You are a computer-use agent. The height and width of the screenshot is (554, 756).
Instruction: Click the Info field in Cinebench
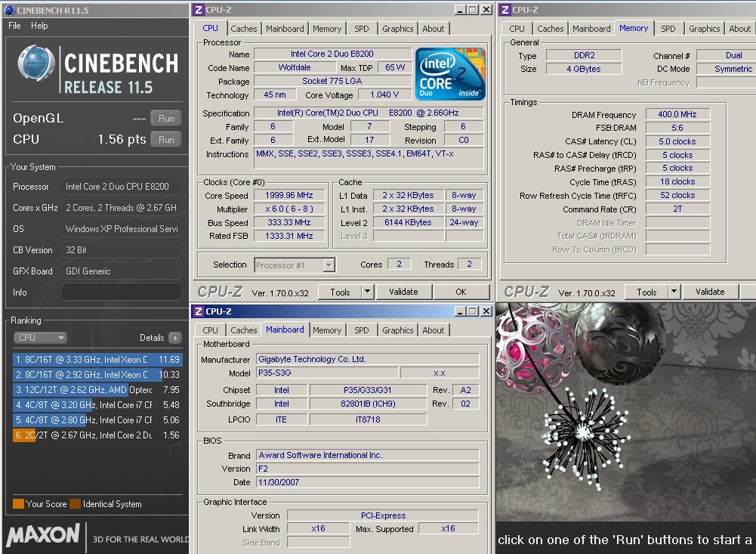(x=121, y=292)
